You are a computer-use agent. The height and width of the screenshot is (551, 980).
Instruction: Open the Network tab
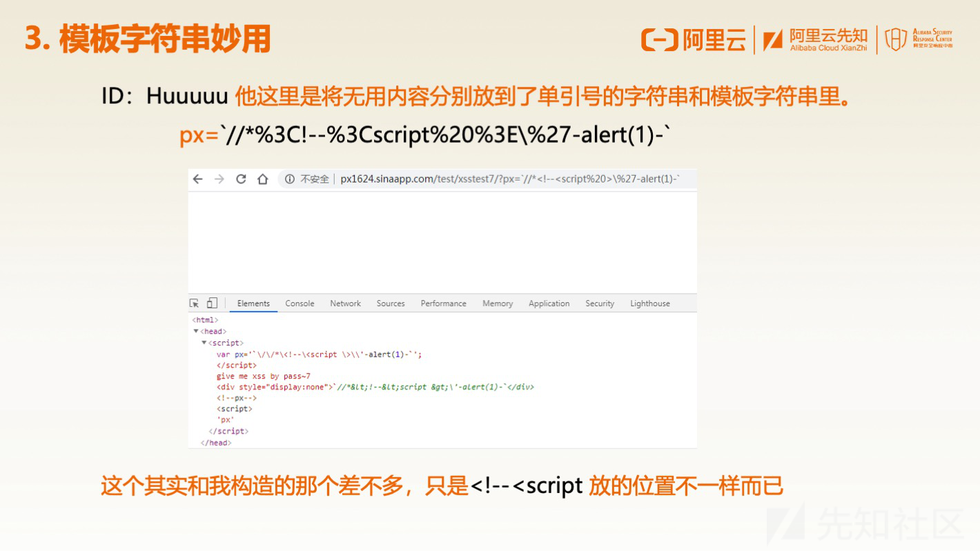tap(345, 303)
